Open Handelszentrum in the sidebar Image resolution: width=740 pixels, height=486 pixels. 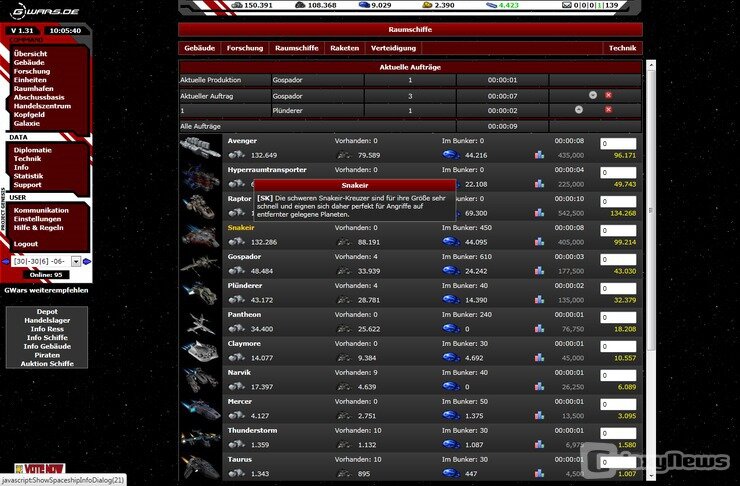[42, 106]
